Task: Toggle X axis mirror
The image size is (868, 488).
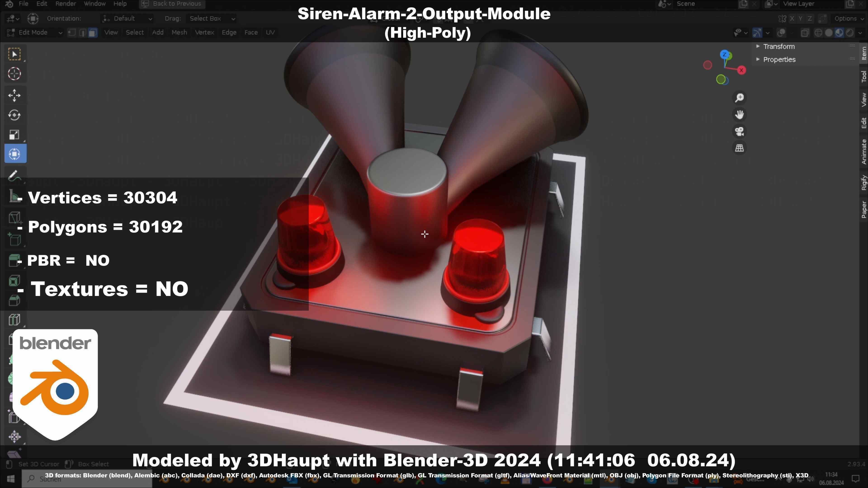Action: pyautogui.click(x=792, y=19)
